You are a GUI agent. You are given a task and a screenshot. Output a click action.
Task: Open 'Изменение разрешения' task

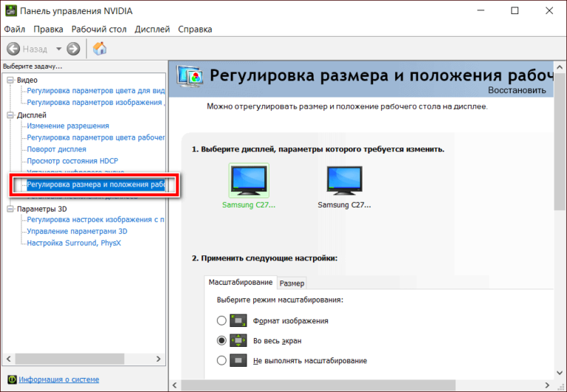(x=68, y=125)
